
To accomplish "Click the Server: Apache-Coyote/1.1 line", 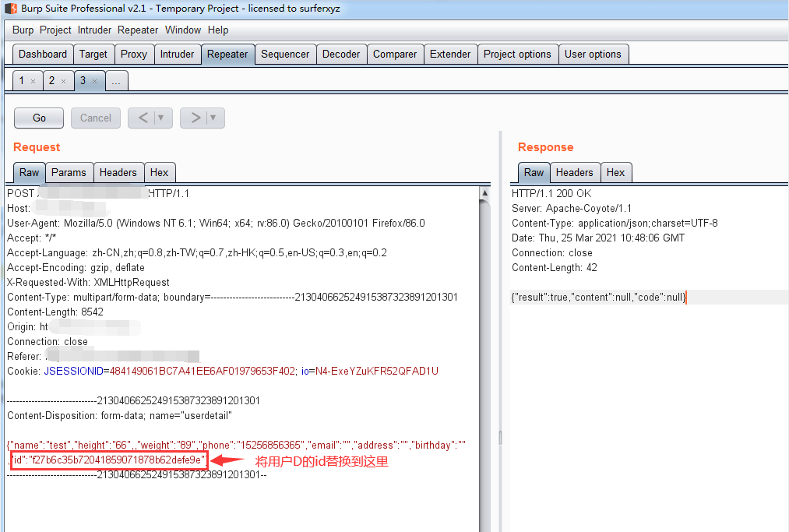I will click(x=572, y=209).
